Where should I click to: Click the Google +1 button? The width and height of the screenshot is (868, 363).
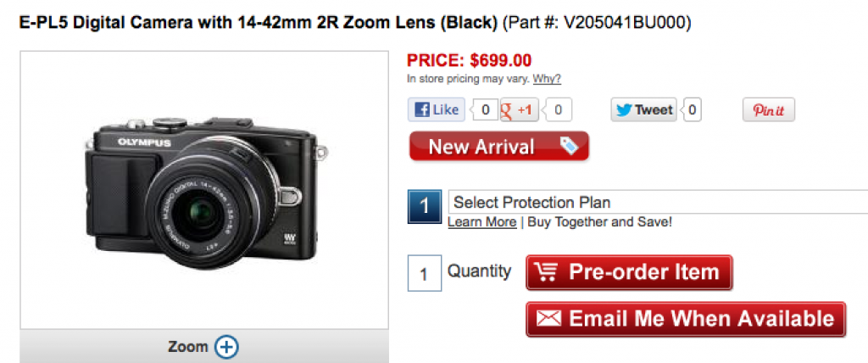(x=520, y=109)
